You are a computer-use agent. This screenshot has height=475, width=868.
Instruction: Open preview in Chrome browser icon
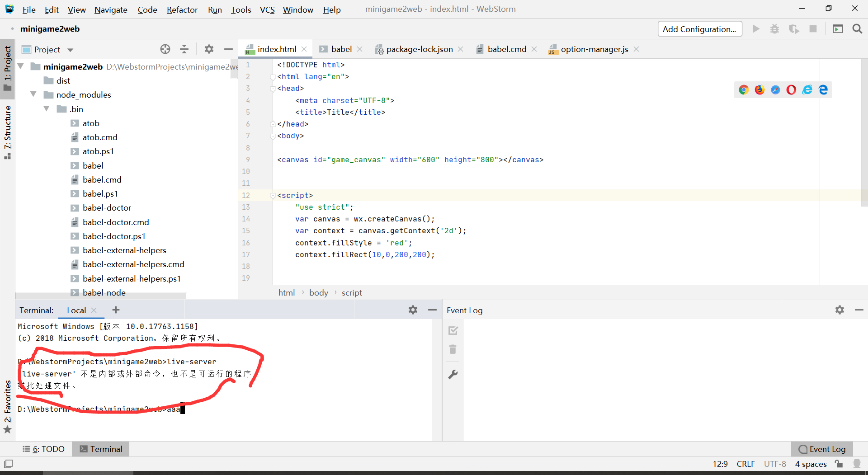point(744,90)
